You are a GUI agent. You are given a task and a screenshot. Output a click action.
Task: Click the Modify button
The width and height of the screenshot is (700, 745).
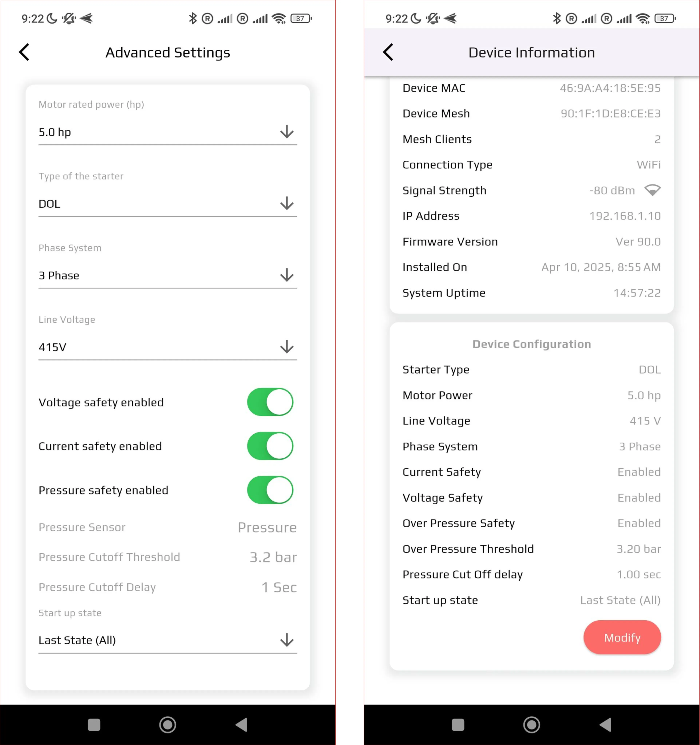click(x=622, y=638)
